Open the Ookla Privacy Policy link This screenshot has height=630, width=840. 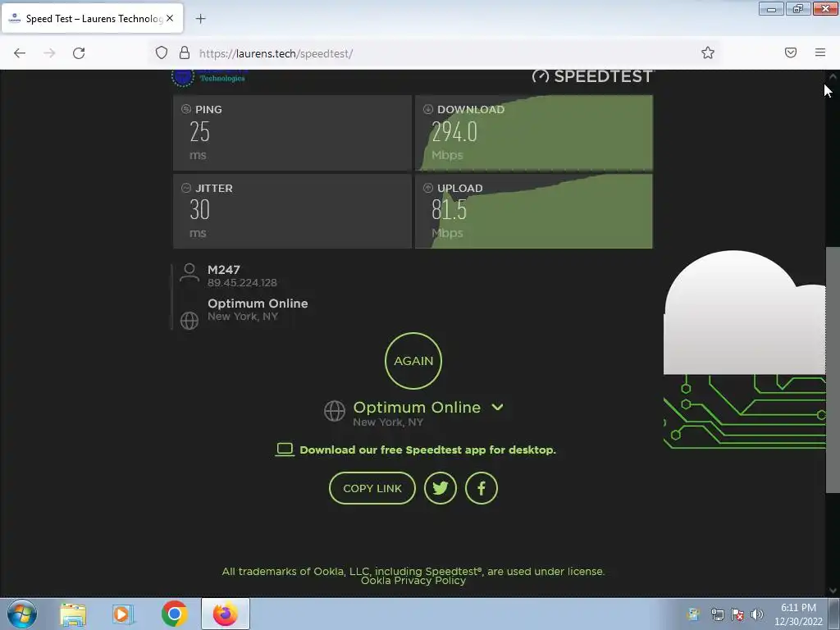pyautogui.click(x=413, y=581)
